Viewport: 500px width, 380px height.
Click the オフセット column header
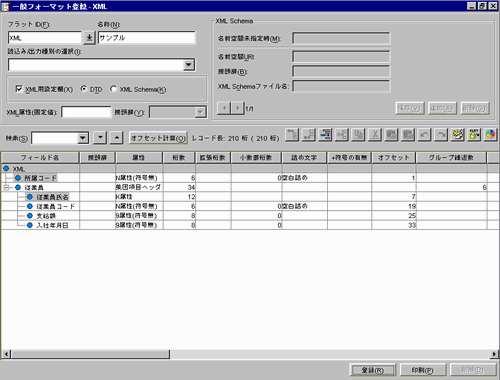pyautogui.click(x=394, y=158)
